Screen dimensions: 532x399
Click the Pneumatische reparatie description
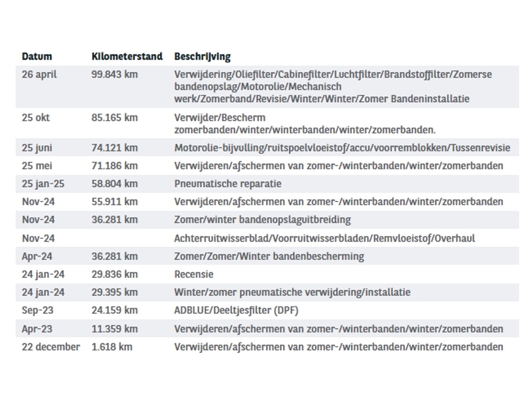click(228, 184)
